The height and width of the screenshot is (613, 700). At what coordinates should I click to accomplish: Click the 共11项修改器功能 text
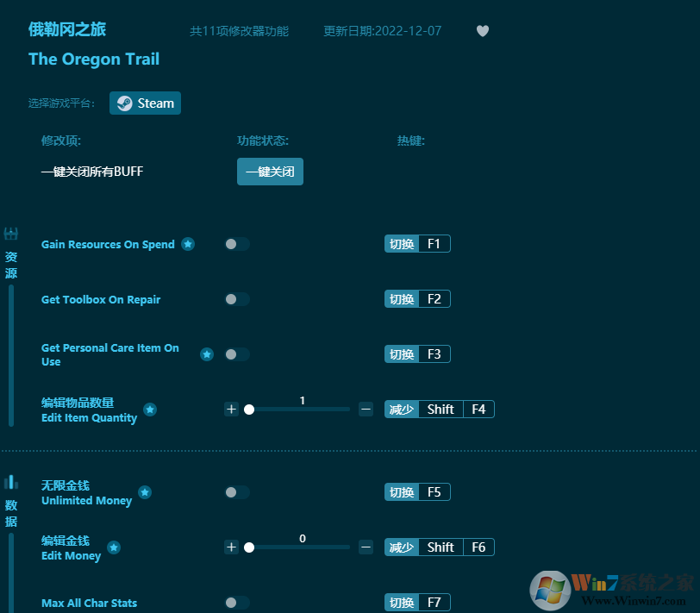pyautogui.click(x=240, y=31)
